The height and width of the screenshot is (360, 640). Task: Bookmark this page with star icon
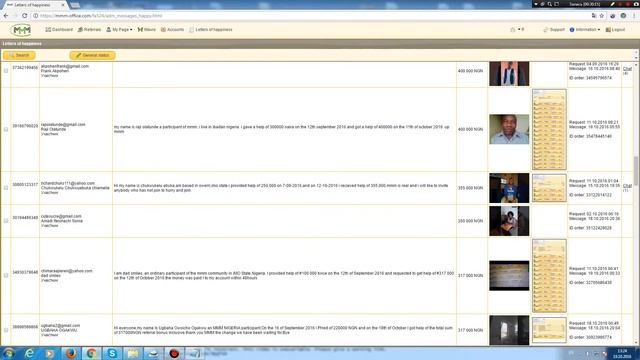pos(601,16)
